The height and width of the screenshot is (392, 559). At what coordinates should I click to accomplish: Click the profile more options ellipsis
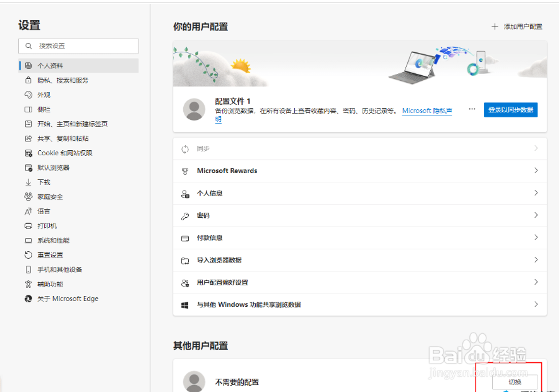coord(472,109)
